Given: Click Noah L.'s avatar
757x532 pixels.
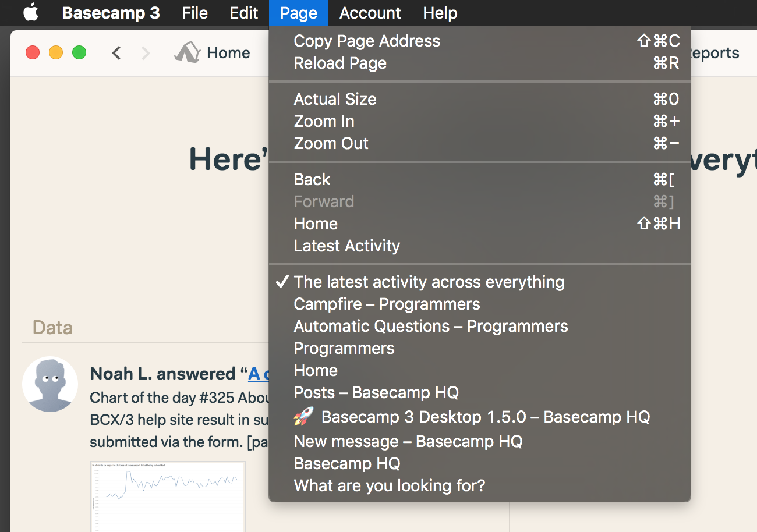Looking at the screenshot, I should [x=50, y=384].
